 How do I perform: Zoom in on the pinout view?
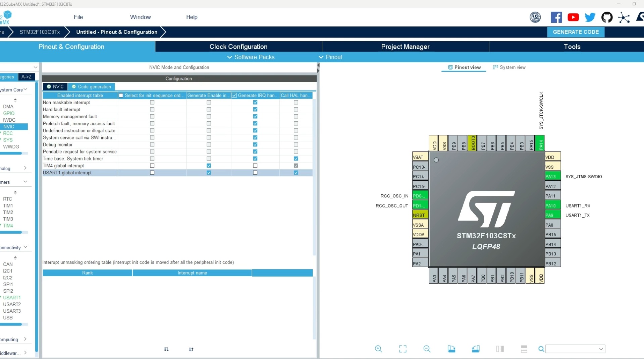(378, 349)
